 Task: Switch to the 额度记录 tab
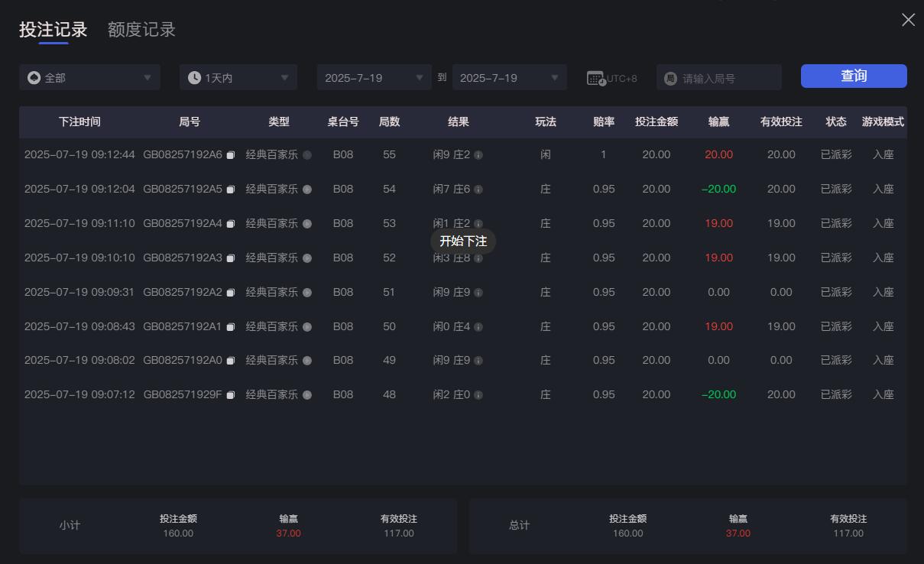point(140,30)
